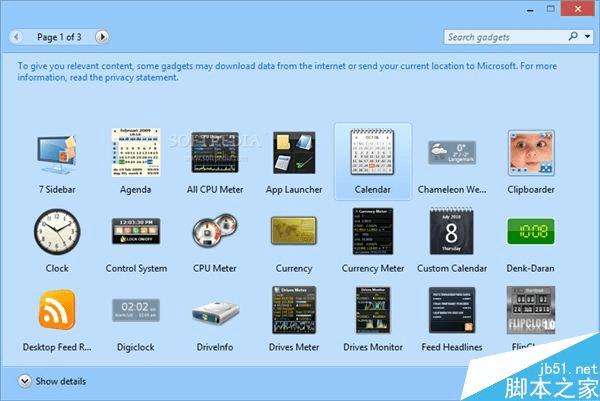
Task: Select the Digiclock gadget icon
Action: coord(136,310)
